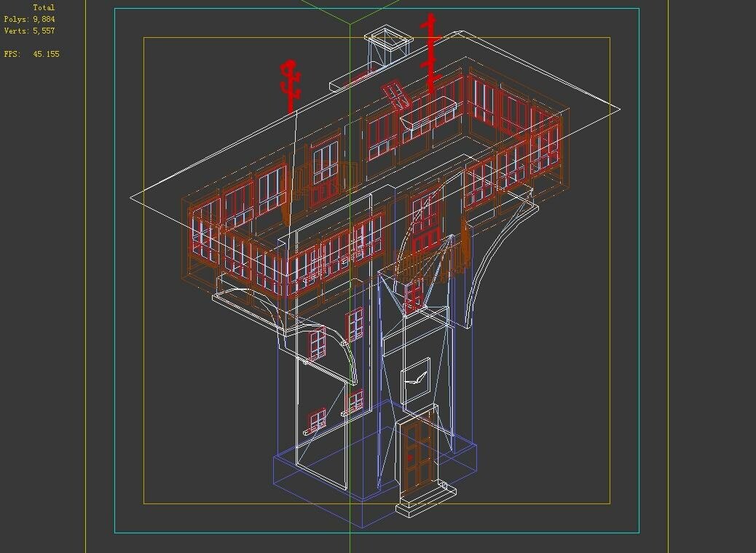Click the clock face above the doorway
The height and width of the screenshot is (553, 756).
(415, 377)
